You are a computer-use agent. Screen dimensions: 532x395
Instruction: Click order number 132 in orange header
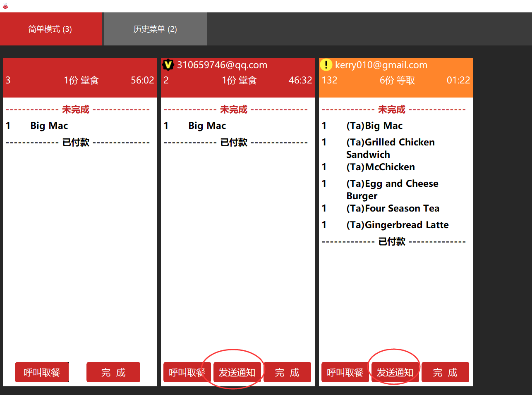tap(330, 80)
